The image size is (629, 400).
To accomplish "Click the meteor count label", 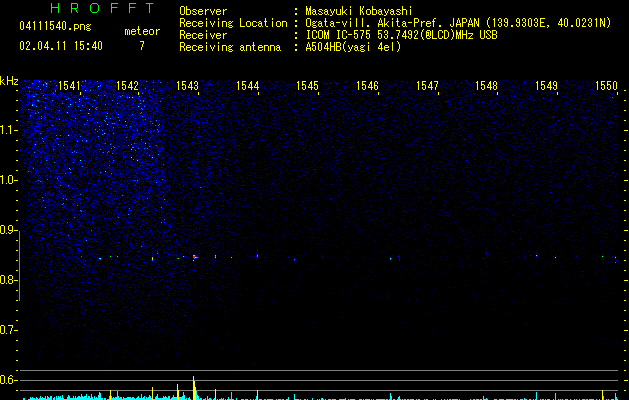I will [142, 31].
